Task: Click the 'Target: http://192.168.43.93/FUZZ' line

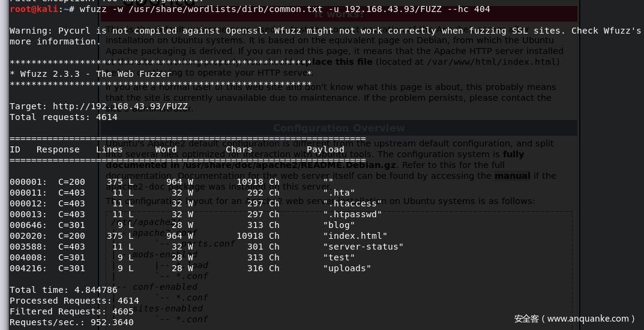Action: tap(98, 106)
